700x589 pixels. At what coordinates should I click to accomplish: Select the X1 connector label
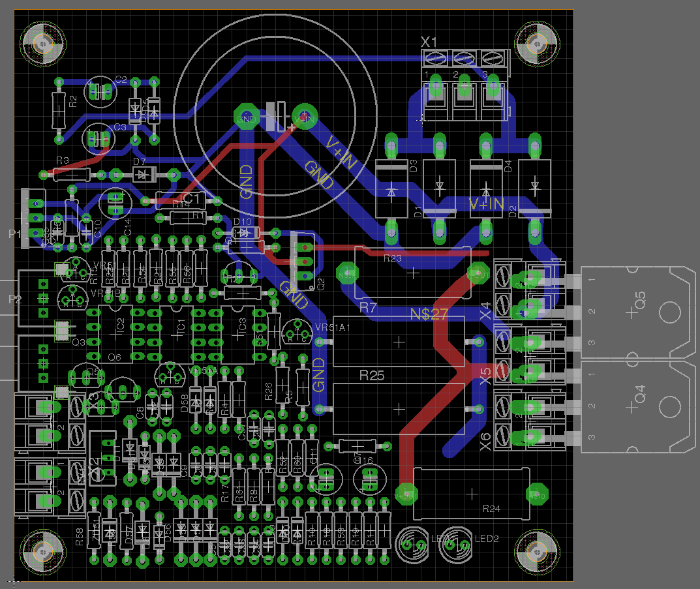coord(429,42)
